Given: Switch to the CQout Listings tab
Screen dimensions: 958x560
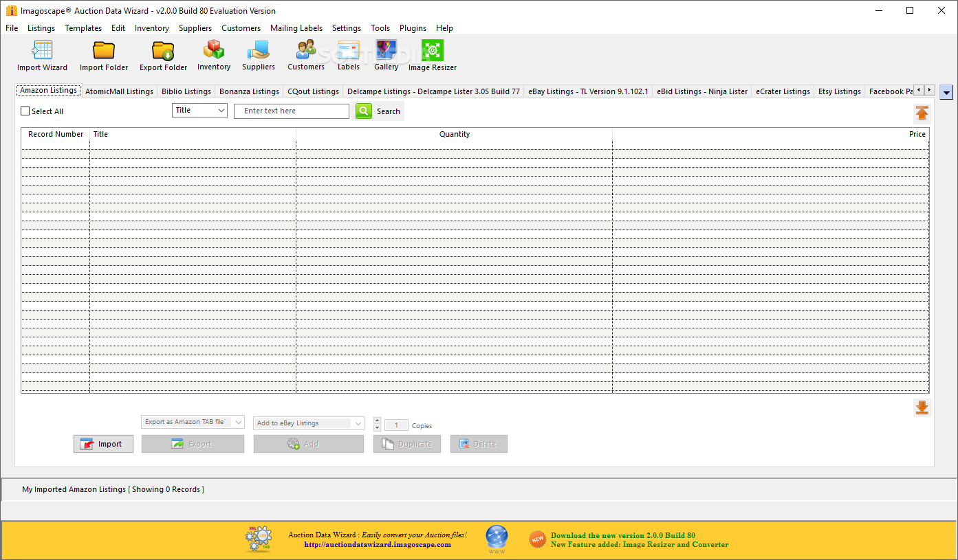Looking at the screenshot, I should pyautogui.click(x=313, y=91).
